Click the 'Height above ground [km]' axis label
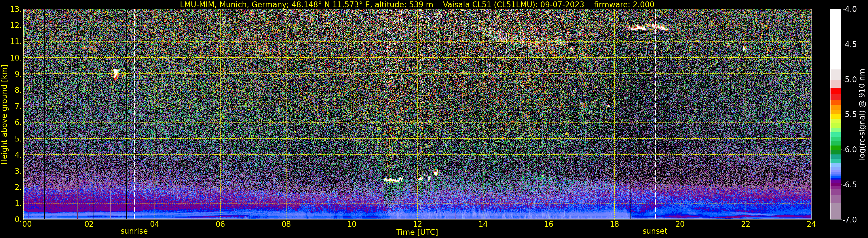 click(x=4, y=115)
